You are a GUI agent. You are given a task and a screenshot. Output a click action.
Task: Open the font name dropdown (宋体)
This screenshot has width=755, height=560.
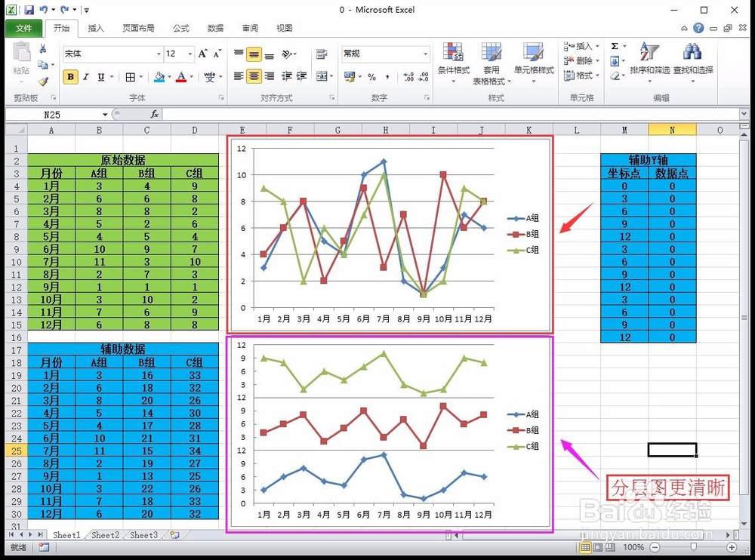(159, 54)
